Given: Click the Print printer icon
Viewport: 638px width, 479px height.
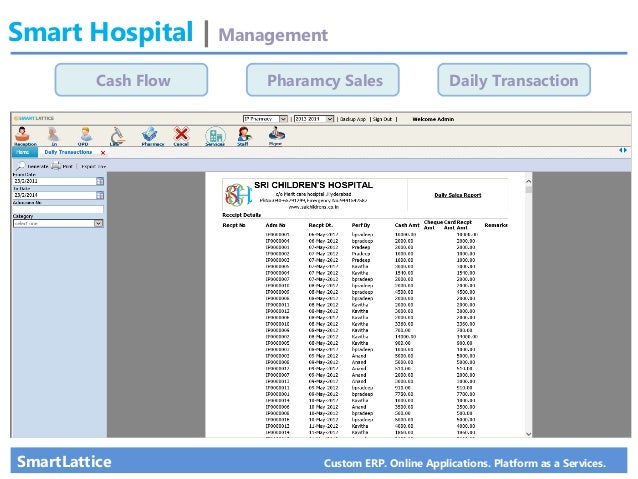Looking at the screenshot, I should pyautogui.click(x=56, y=166).
